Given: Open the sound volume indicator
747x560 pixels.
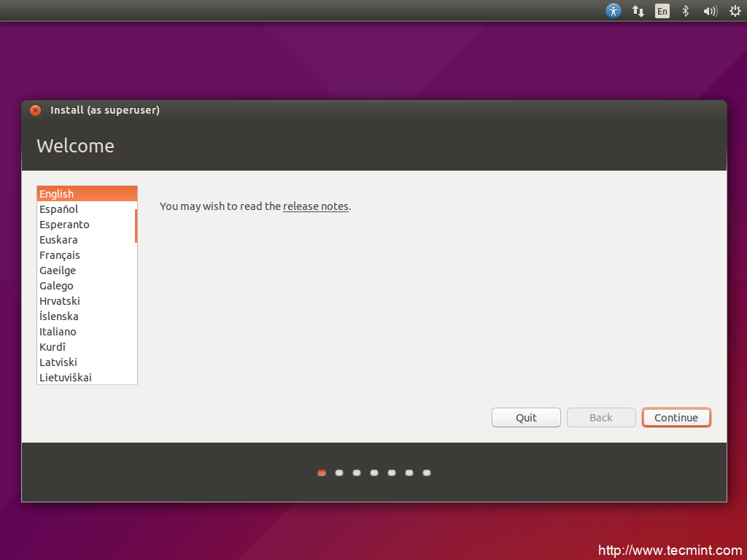Looking at the screenshot, I should 711,10.
